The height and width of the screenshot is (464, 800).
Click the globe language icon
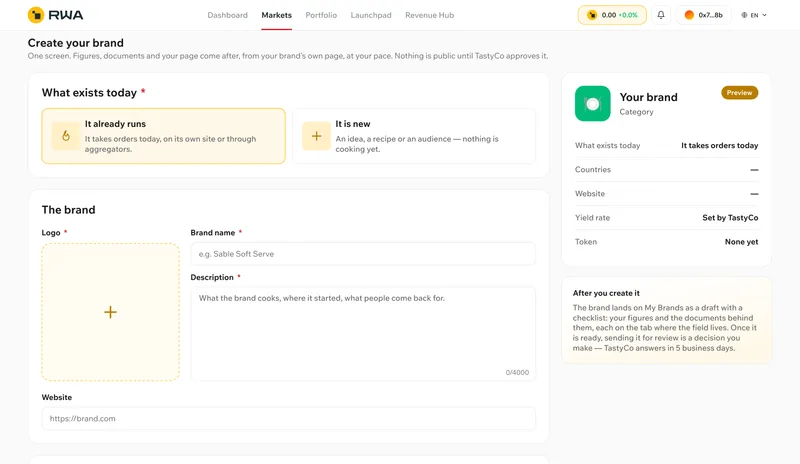click(x=744, y=15)
